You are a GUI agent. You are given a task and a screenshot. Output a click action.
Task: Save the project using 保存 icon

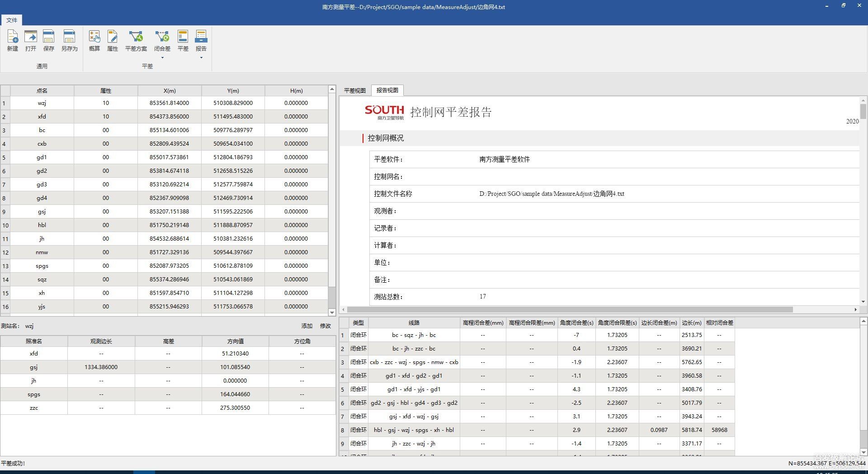[48, 40]
